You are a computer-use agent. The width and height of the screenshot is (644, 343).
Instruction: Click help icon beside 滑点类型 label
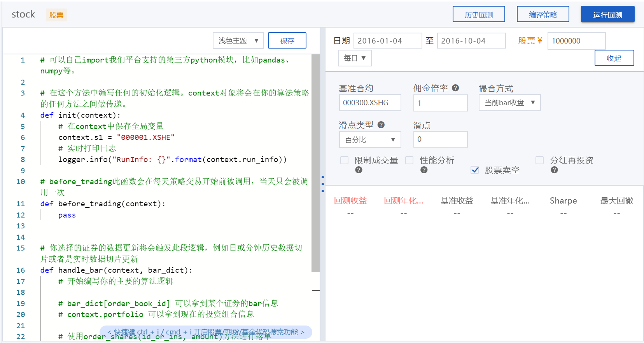381,125
